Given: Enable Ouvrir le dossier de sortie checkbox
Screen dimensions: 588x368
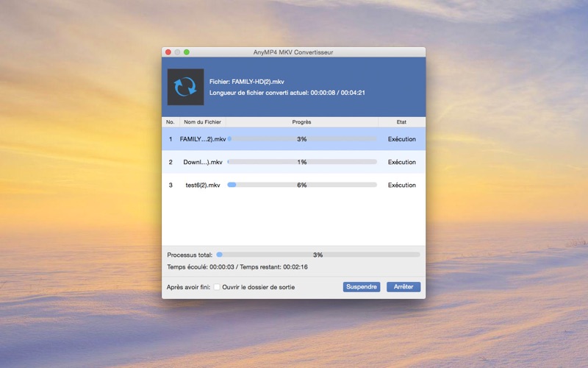Looking at the screenshot, I should coord(217,287).
